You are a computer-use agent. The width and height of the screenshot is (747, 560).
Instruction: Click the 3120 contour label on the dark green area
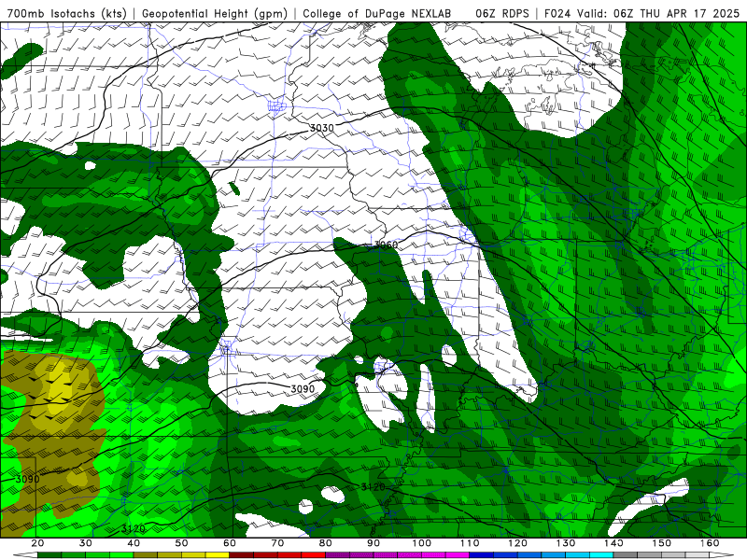pyautogui.click(x=373, y=486)
